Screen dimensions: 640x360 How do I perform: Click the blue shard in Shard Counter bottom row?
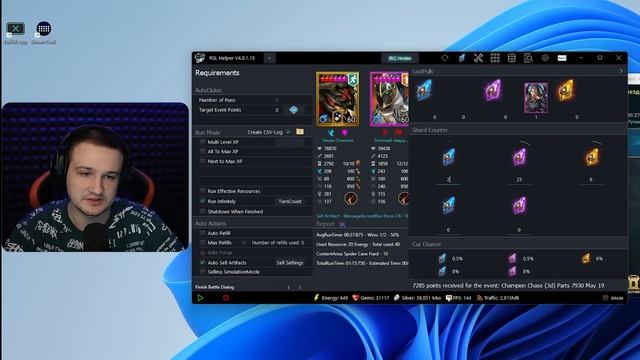[x=448, y=205]
